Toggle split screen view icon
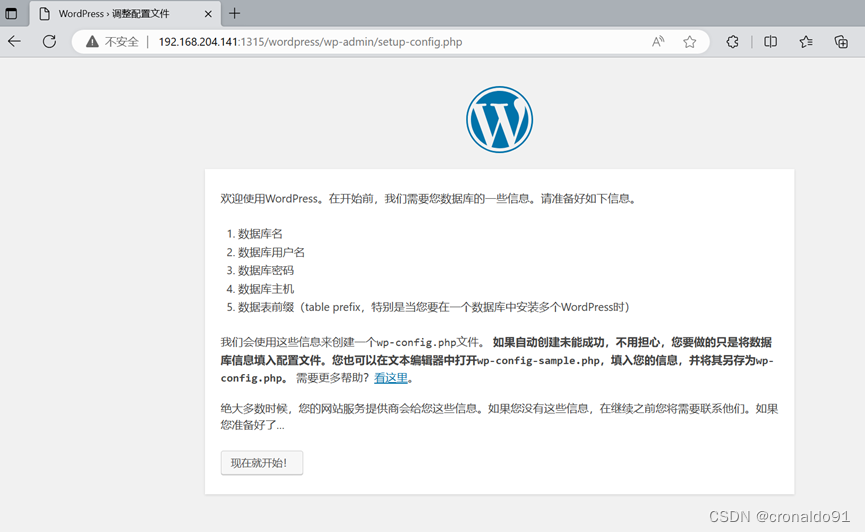The image size is (865, 532). click(770, 42)
